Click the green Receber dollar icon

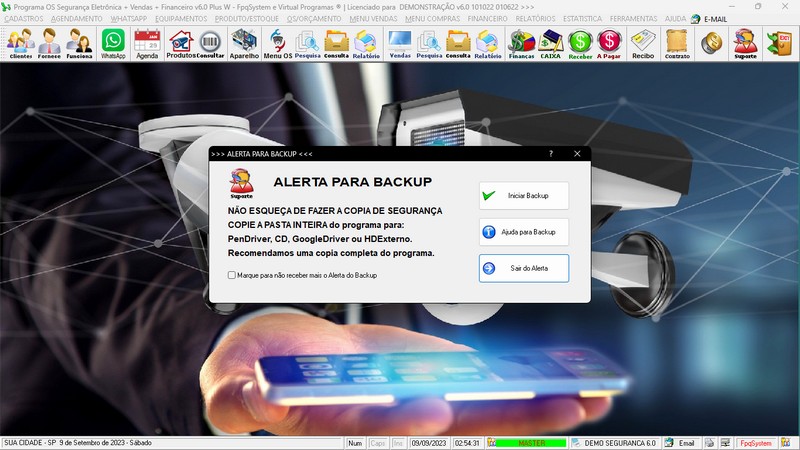[x=580, y=43]
